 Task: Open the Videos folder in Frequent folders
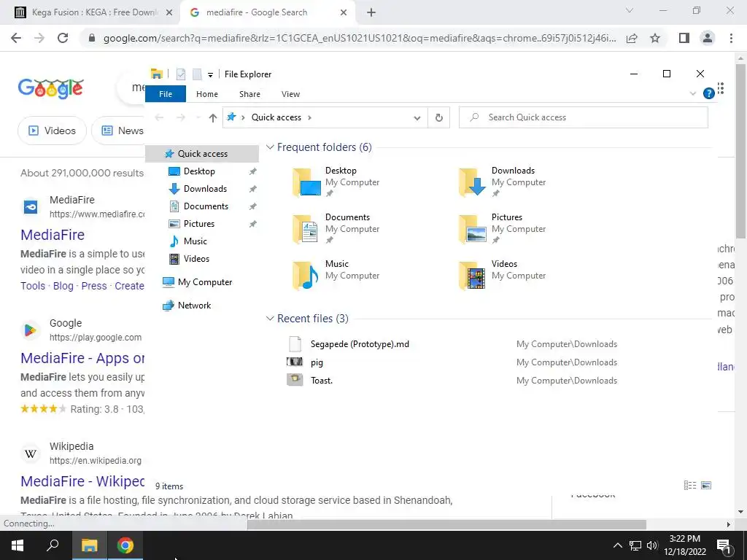click(x=503, y=275)
